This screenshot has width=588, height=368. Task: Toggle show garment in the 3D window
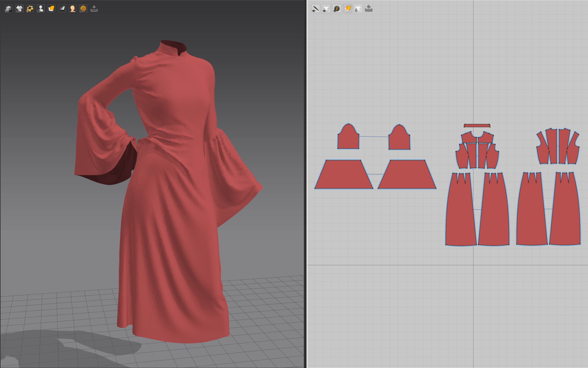point(19,9)
